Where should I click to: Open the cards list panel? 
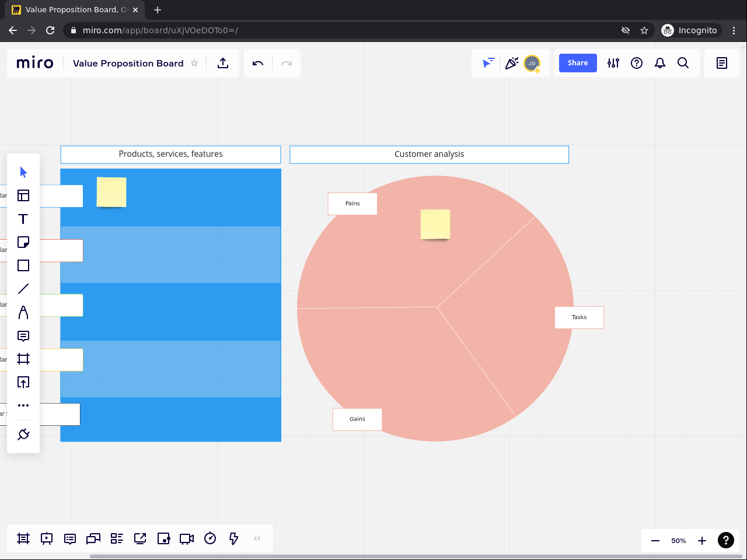click(117, 538)
